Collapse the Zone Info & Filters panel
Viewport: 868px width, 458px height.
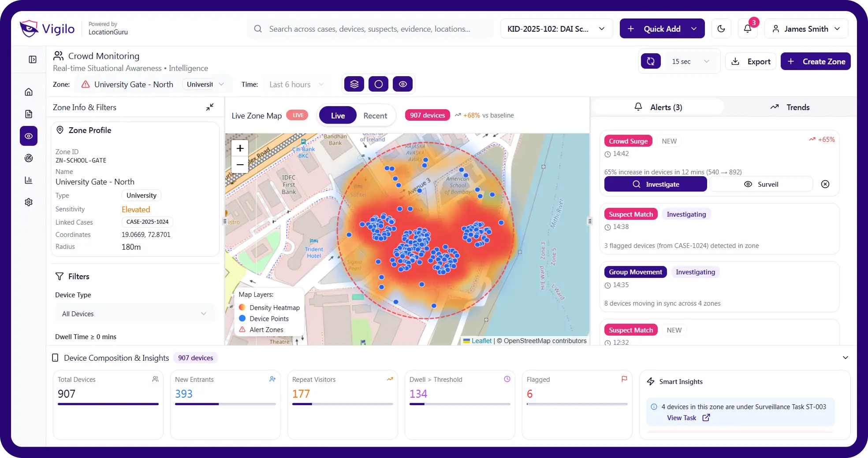click(210, 107)
